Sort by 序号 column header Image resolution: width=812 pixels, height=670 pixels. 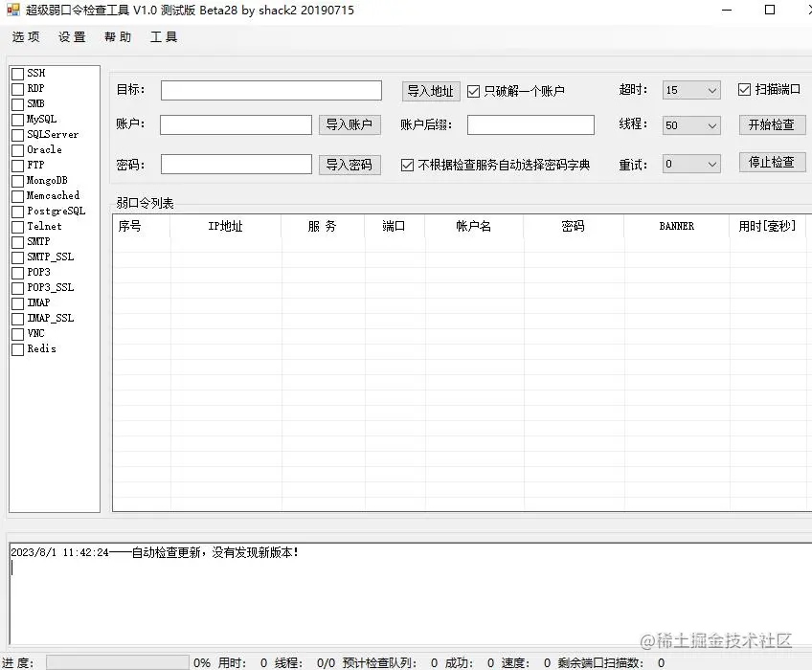click(142, 226)
